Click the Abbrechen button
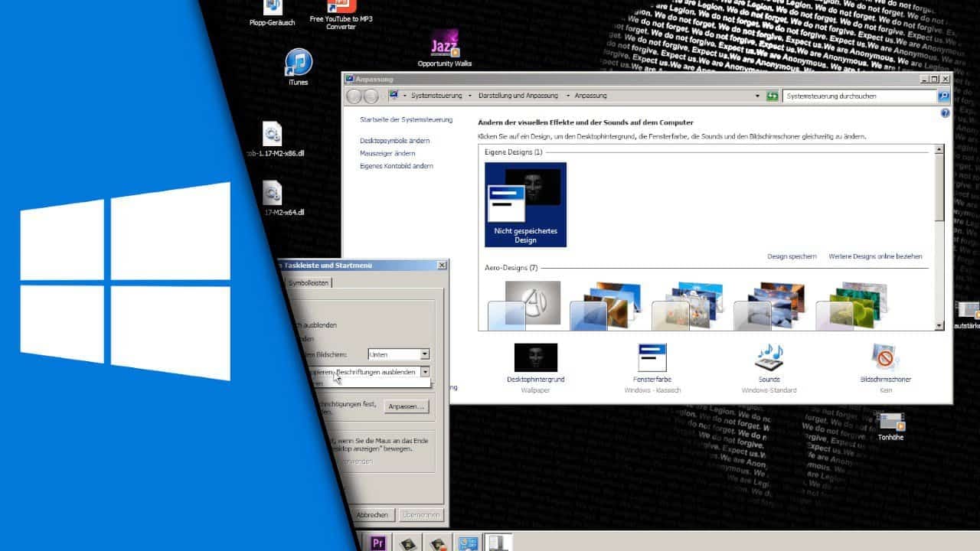Viewport: 980px width, 551px height. pos(374,515)
